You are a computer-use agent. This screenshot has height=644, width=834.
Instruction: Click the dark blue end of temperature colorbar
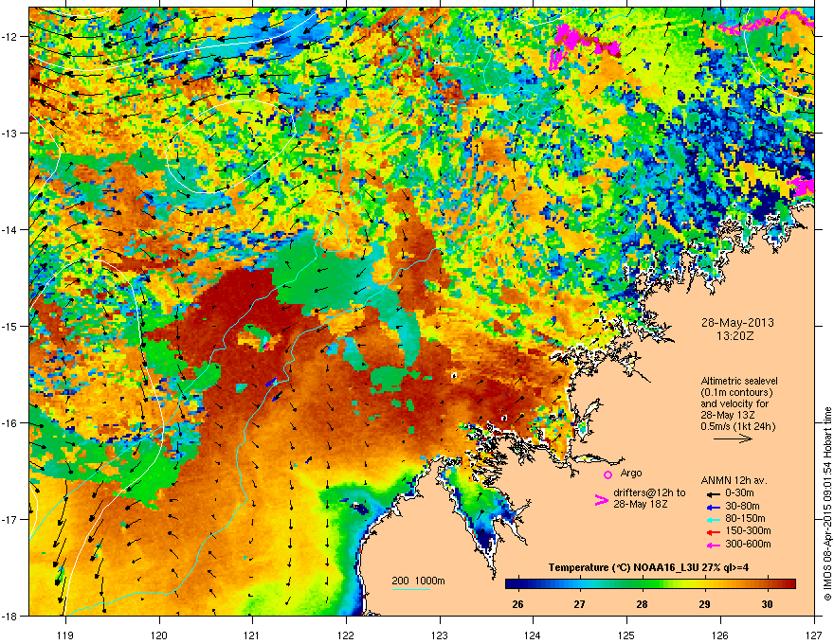tap(512, 584)
